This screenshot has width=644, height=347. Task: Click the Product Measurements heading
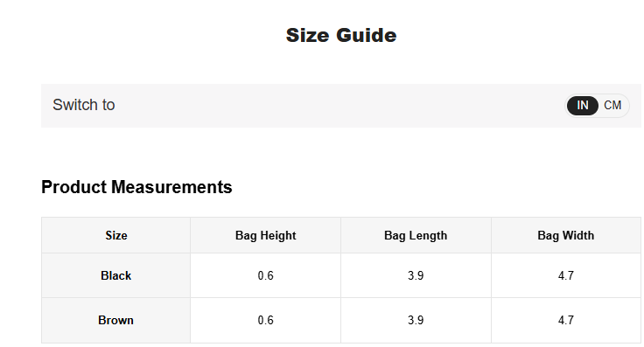136,187
